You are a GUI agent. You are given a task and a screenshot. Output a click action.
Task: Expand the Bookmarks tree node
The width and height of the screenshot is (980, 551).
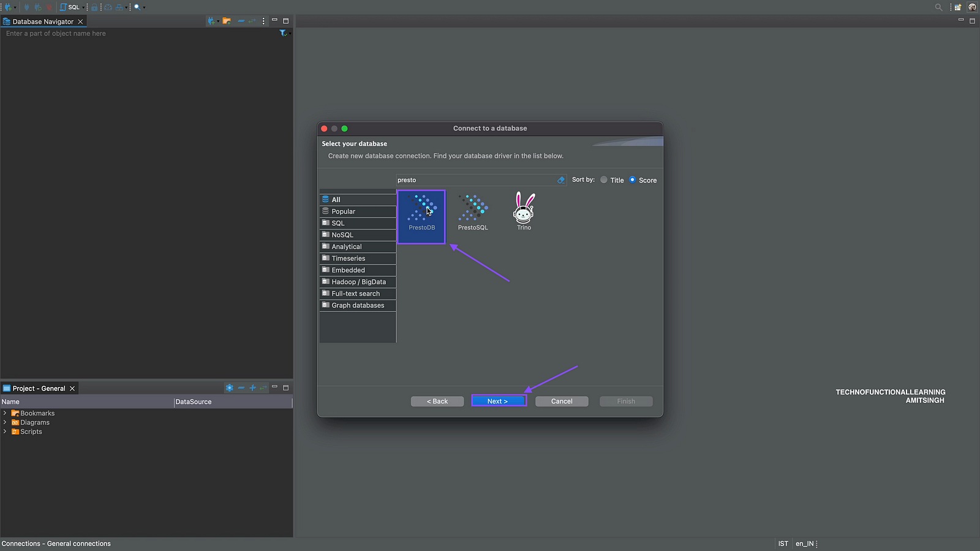[x=5, y=413]
